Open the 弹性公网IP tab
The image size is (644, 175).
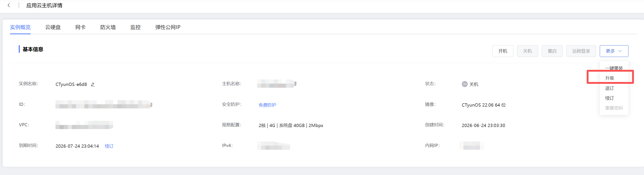tap(168, 27)
